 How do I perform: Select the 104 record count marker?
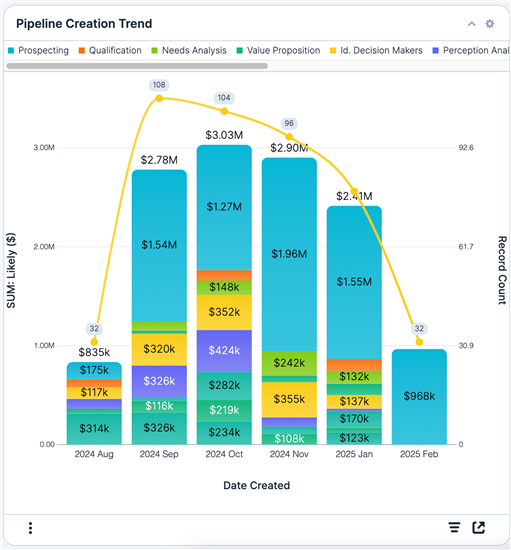coord(224,111)
